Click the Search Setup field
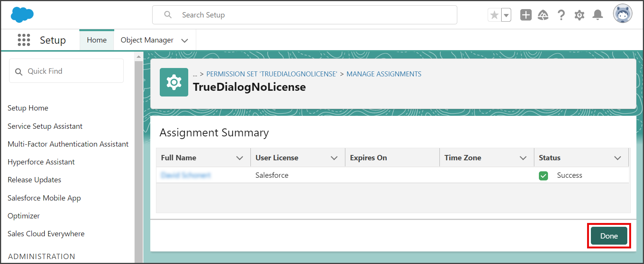644x264 pixels. pos(305,15)
